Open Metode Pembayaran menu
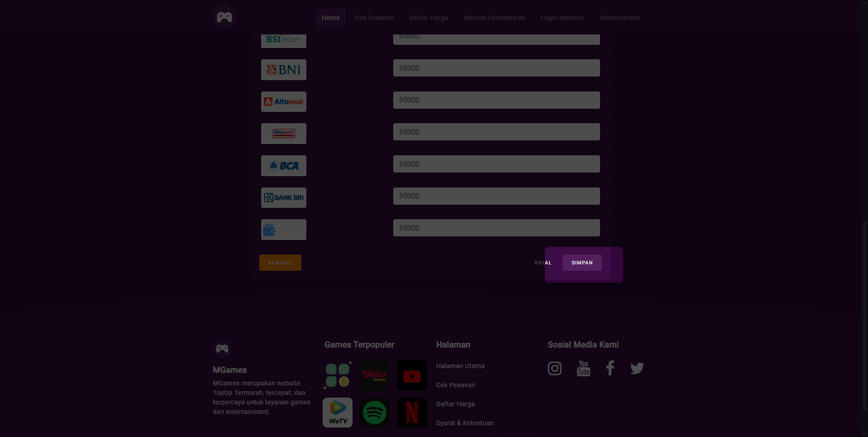Screen dimensions: 868x437 [494, 18]
